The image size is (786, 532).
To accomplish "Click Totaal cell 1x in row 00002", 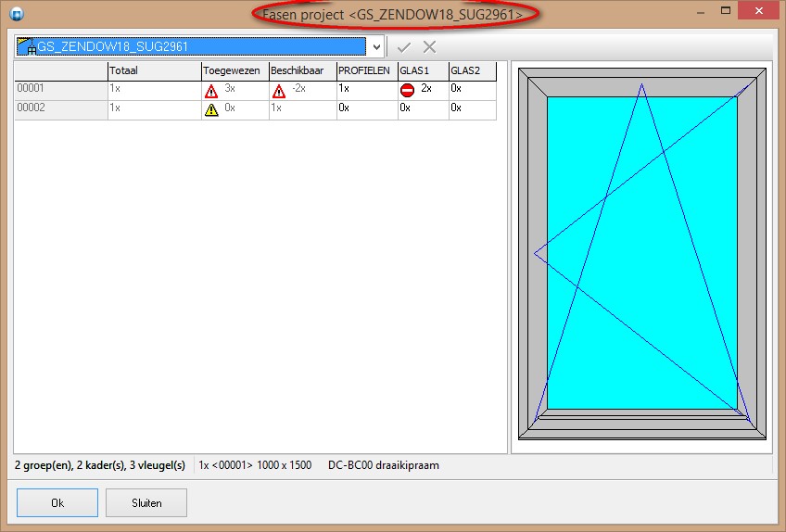I will click(x=155, y=109).
